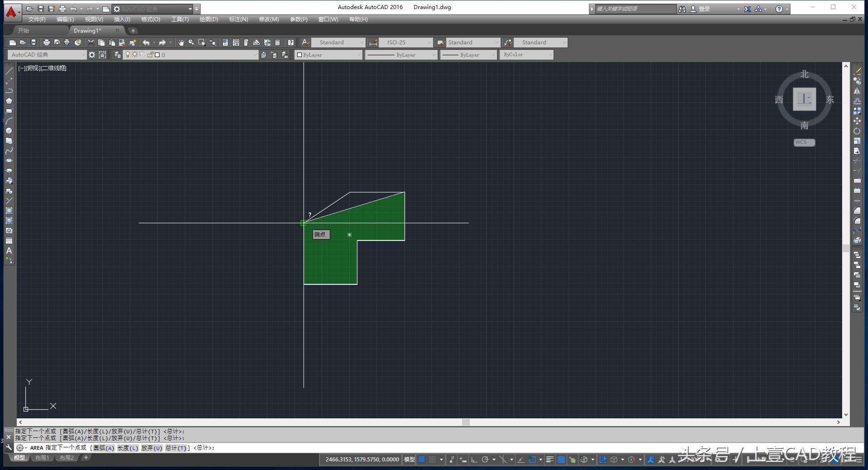Click the 圆弧(A) command option
The width and height of the screenshot is (868, 470).
click(x=104, y=448)
